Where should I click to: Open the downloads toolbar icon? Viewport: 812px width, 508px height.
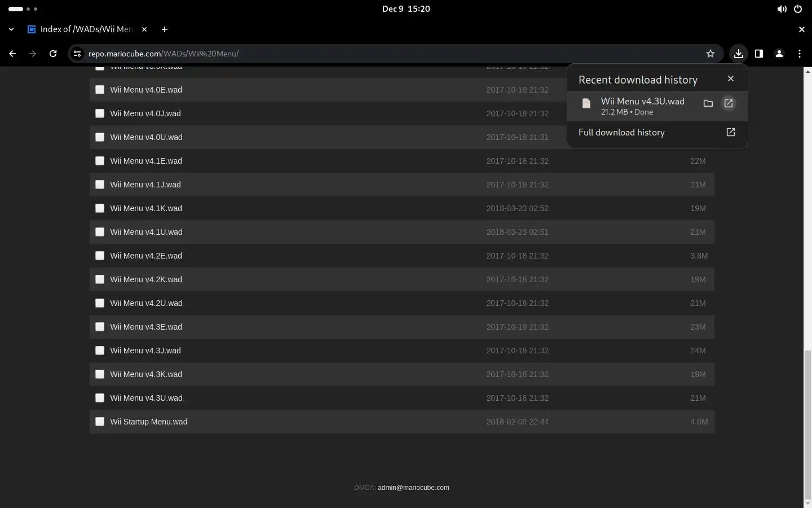[x=738, y=54]
